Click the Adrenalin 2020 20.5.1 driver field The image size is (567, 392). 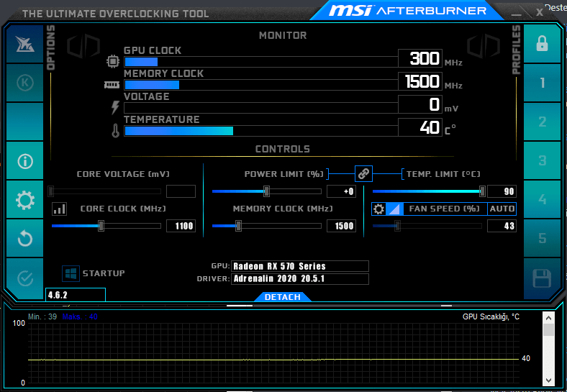[x=300, y=279]
